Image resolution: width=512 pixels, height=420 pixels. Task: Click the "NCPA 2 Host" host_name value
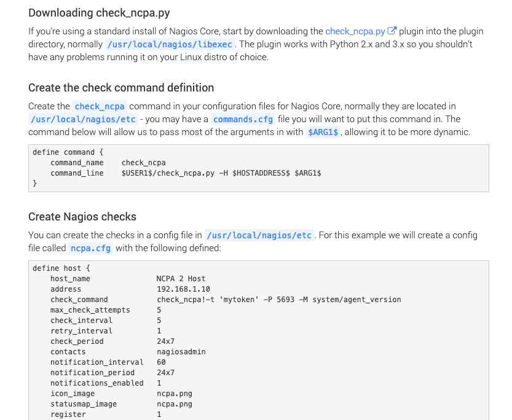point(181,279)
